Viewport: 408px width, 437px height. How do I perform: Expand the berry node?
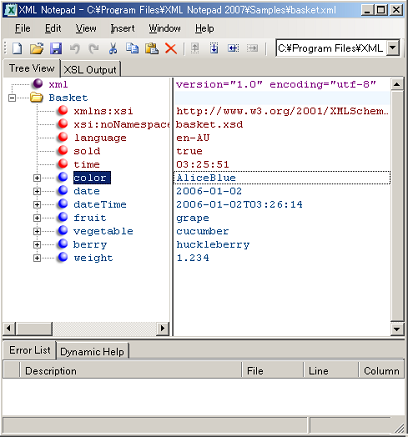[37, 245]
